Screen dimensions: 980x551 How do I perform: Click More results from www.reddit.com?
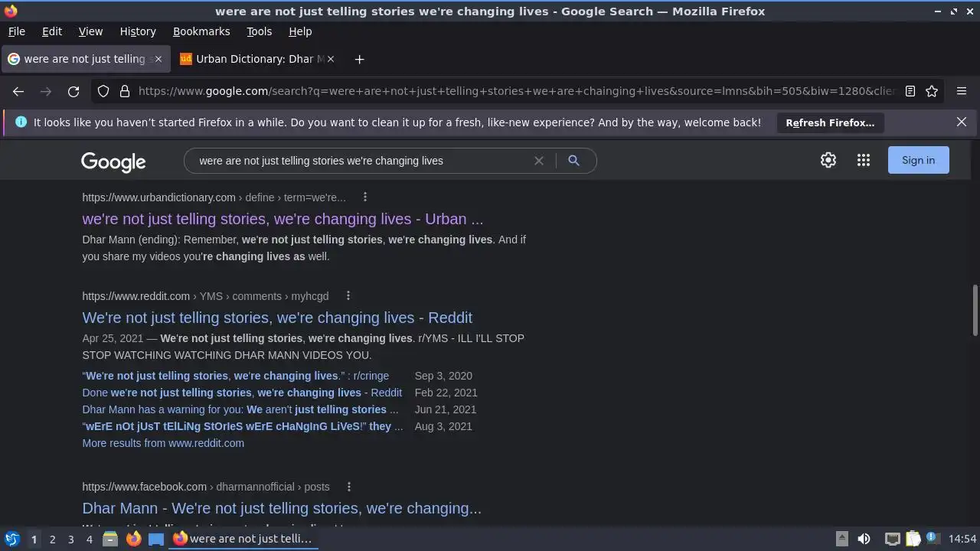point(163,443)
